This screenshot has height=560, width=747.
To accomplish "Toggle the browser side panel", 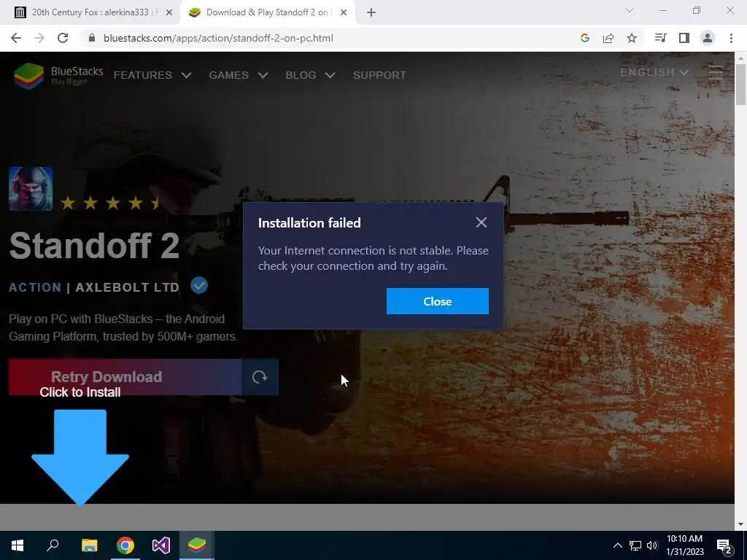I will (684, 38).
